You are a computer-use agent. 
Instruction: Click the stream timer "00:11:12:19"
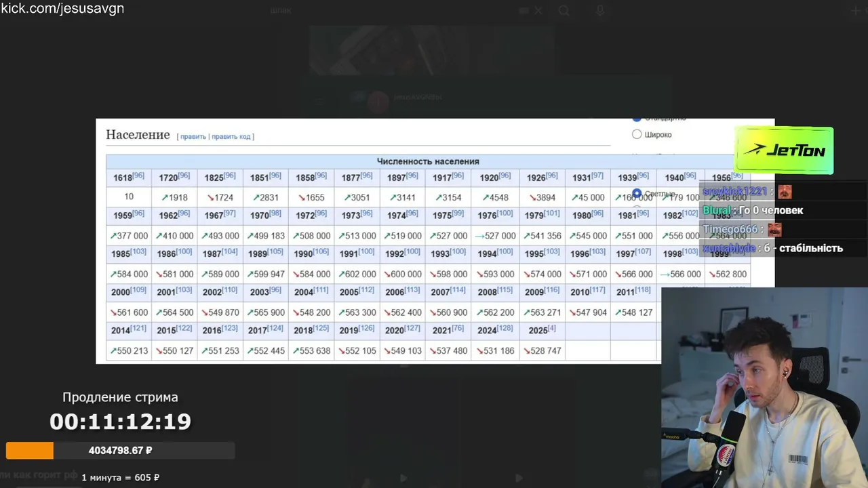coord(120,422)
